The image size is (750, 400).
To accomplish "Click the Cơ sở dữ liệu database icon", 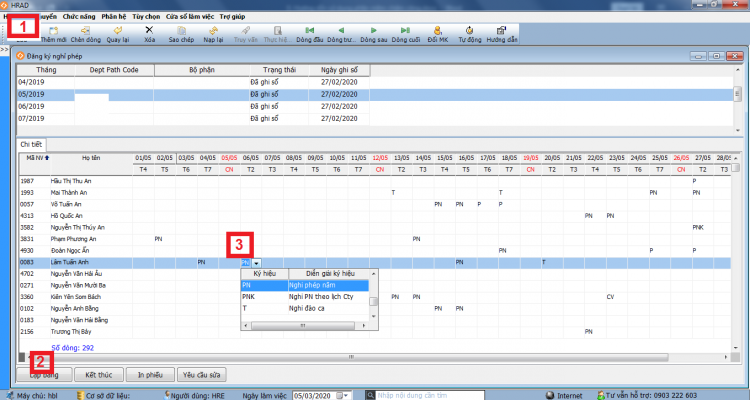I will coord(80,395).
